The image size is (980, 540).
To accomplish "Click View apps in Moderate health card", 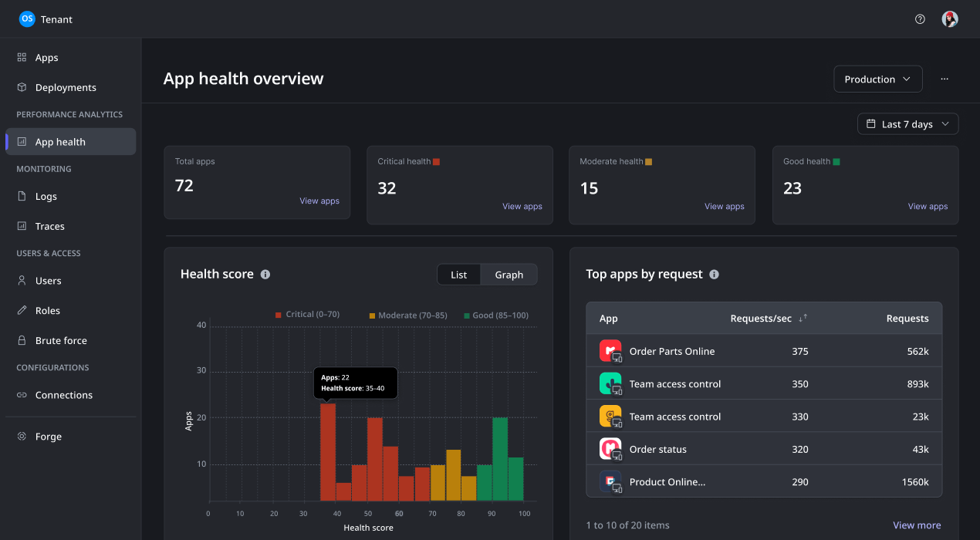I will point(725,206).
